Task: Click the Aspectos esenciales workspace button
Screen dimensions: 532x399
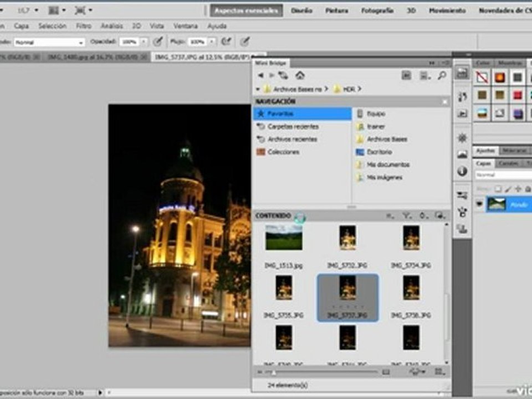Action: point(246,11)
